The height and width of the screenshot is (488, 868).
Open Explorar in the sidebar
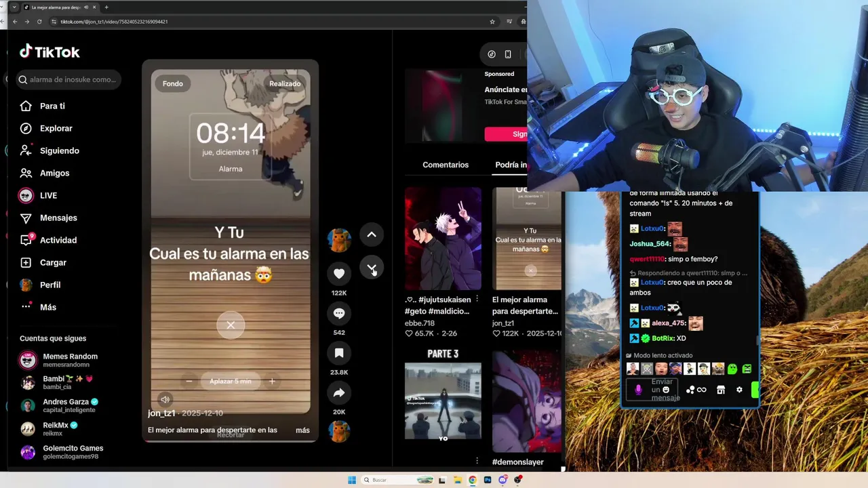(56, 128)
